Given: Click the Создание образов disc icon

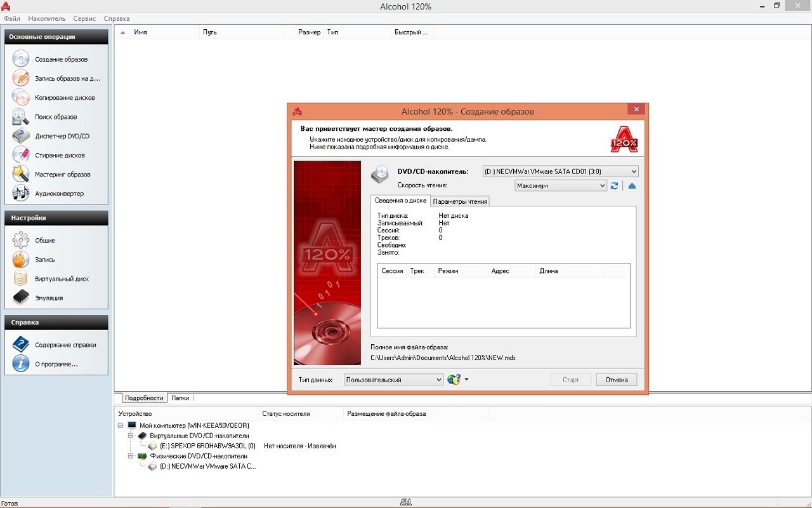Looking at the screenshot, I should tap(21, 59).
